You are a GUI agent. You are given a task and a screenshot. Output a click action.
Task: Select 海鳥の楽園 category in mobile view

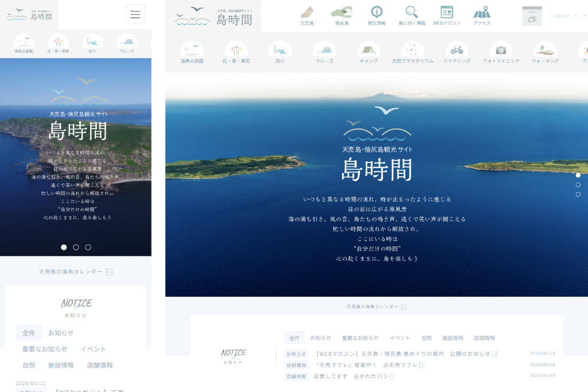click(x=24, y=44)
